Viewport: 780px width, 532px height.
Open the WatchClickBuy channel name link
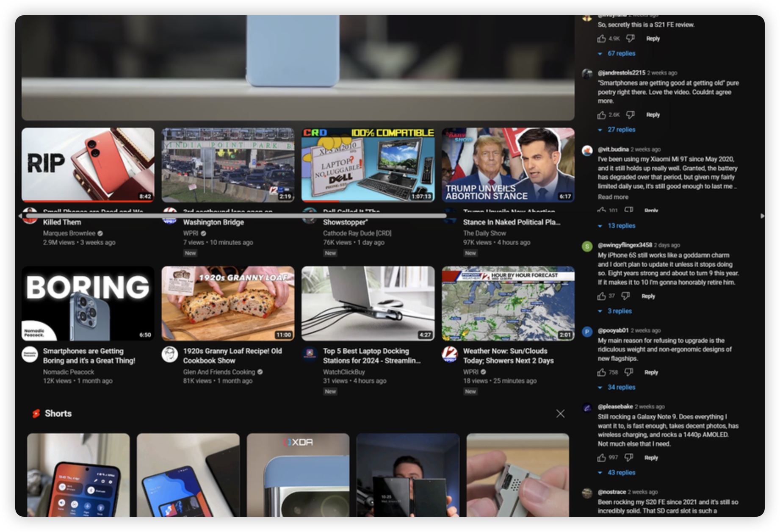tap(344, 372)
